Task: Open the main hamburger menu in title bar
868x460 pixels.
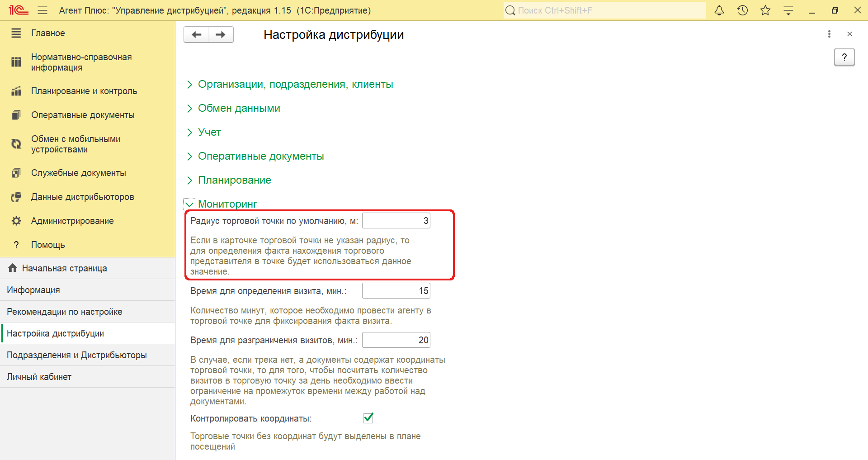Action: point(42,10)
